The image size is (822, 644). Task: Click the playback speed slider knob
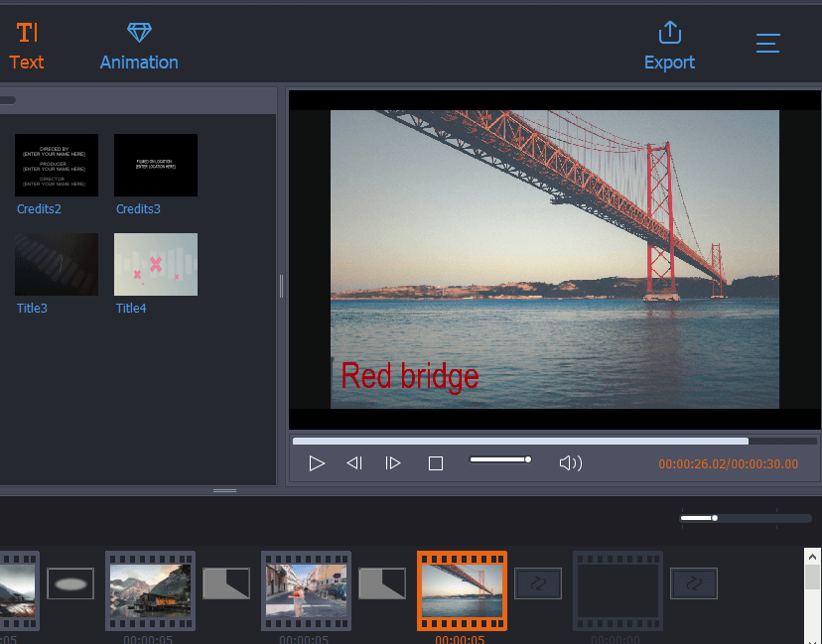[529, 458]
